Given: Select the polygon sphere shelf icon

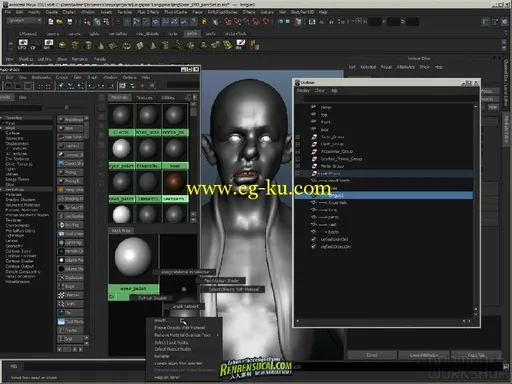Looking at the screenshot, I should click(x=62, y=45).
